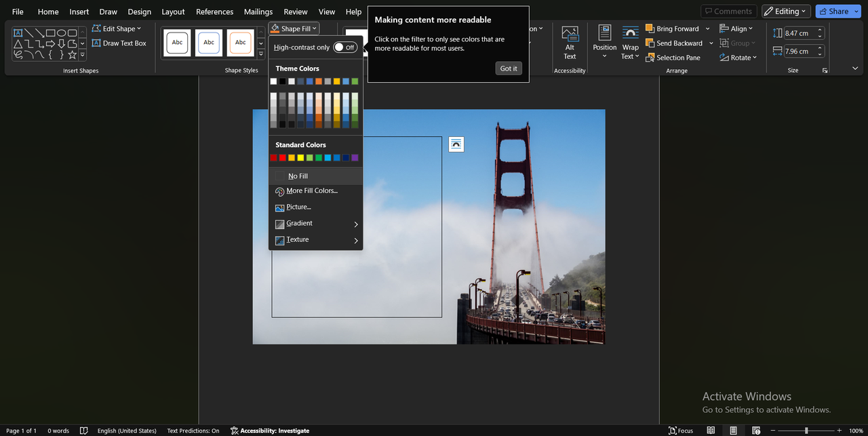868x436 pixels.
Task: Choose the orange theme color swatch
Action: click(319, 81)
